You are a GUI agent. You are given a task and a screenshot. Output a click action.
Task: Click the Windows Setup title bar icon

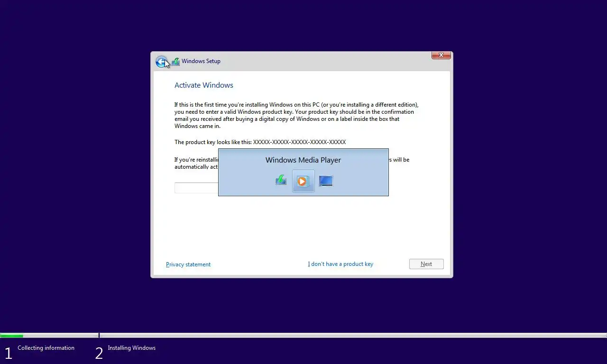(175, 61)
